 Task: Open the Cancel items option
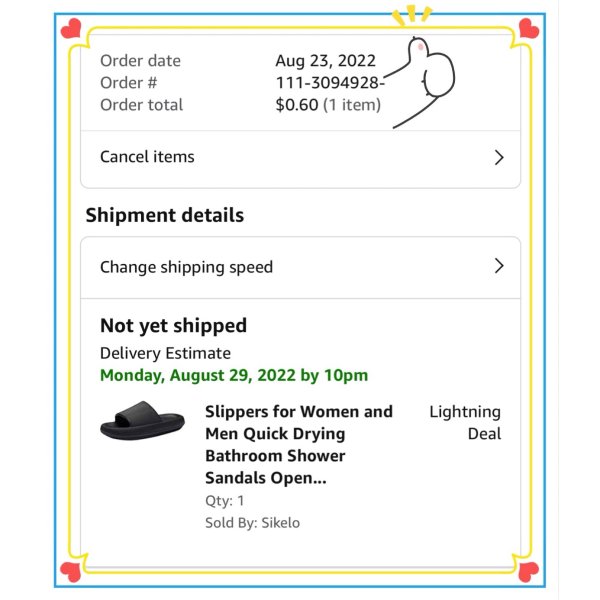[x=300, y=158]
